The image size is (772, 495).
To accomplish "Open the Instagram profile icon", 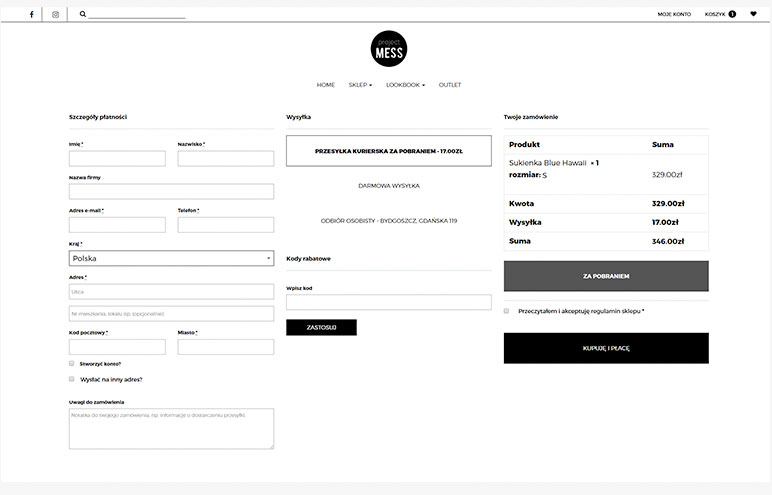I will (x=55, y=15).
